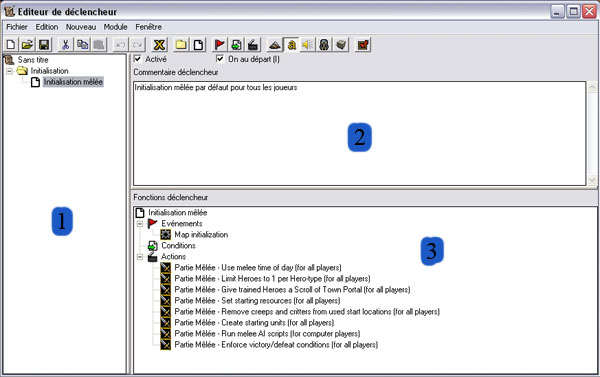Add a new condition toolbar icon
Screen dimensions: 600x377
(x=236, y=45)
